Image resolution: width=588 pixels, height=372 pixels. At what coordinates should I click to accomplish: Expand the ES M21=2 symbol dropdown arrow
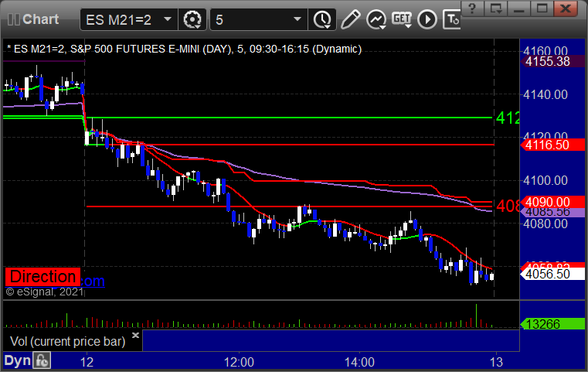pos(168,19)
